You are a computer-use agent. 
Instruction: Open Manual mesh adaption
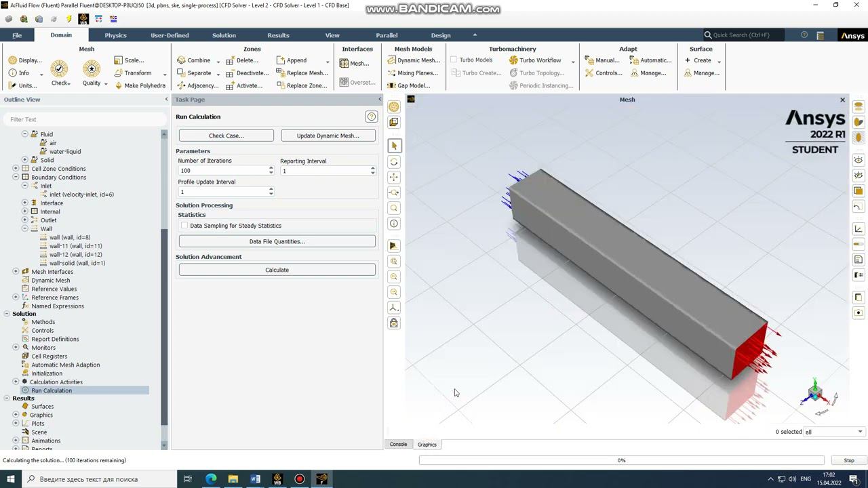(602, 60)
